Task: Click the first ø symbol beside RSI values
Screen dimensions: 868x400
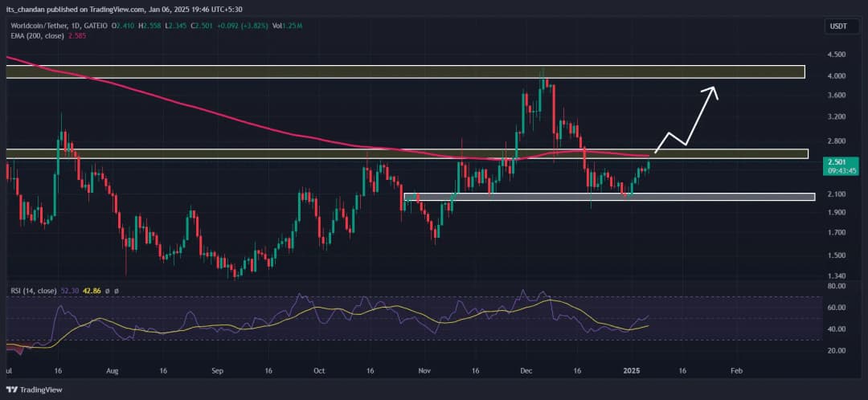Action: [106, 291]
